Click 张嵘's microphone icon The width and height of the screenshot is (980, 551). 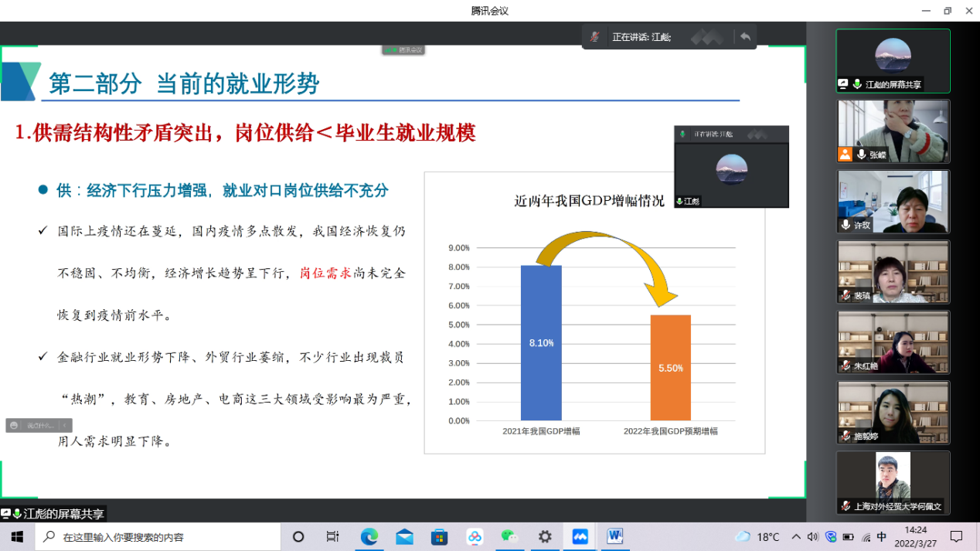click(x=861, y=155)
